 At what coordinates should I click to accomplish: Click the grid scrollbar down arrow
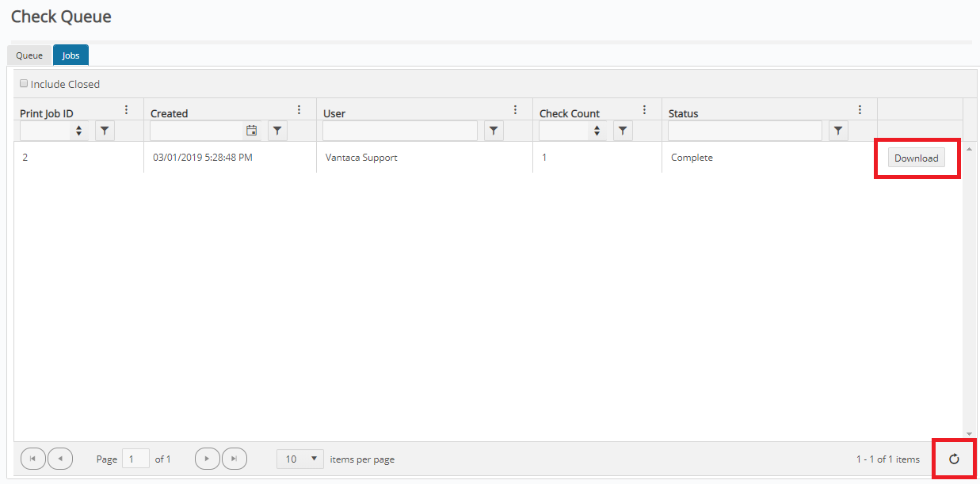970,434
